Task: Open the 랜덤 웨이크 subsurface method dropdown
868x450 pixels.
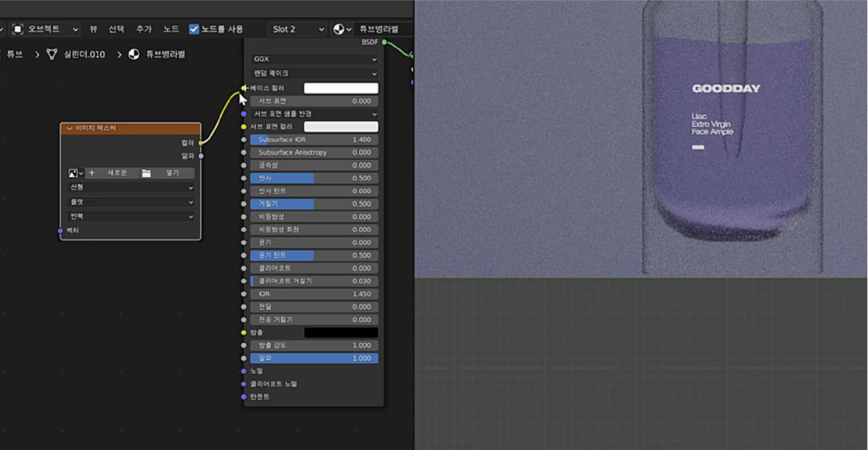Action: click(x=315, y=73)
